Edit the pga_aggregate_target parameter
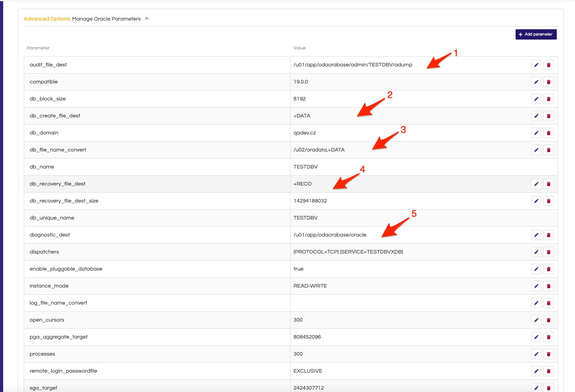This screenshot has width=575, height=392. tap(536, 337)
